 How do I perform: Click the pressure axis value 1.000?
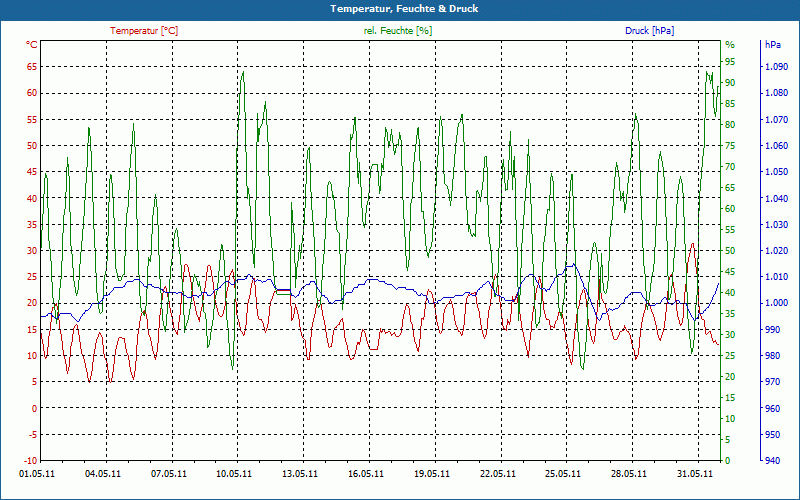point(776,303)
